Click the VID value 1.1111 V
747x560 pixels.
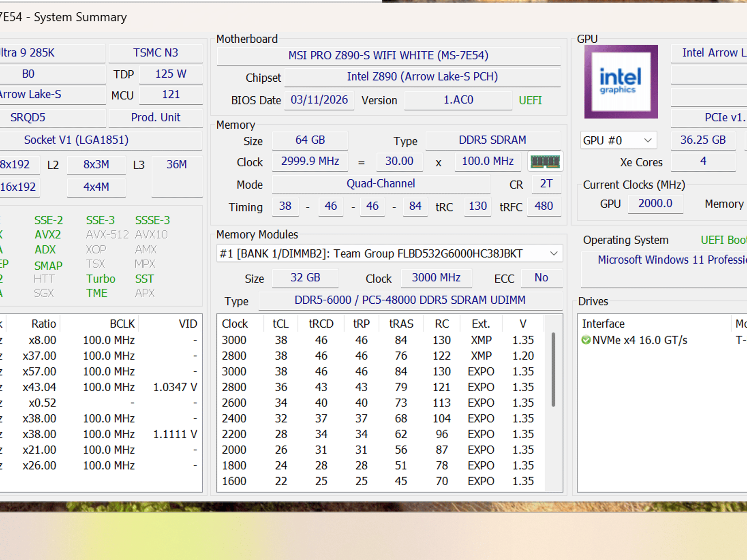click(175, 434)
